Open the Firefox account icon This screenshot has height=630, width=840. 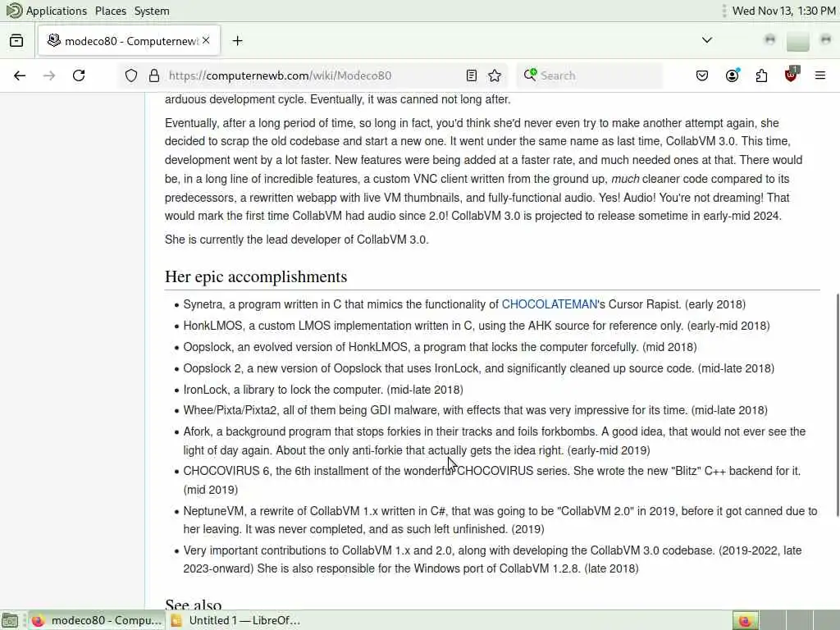(x=732, y=75)
